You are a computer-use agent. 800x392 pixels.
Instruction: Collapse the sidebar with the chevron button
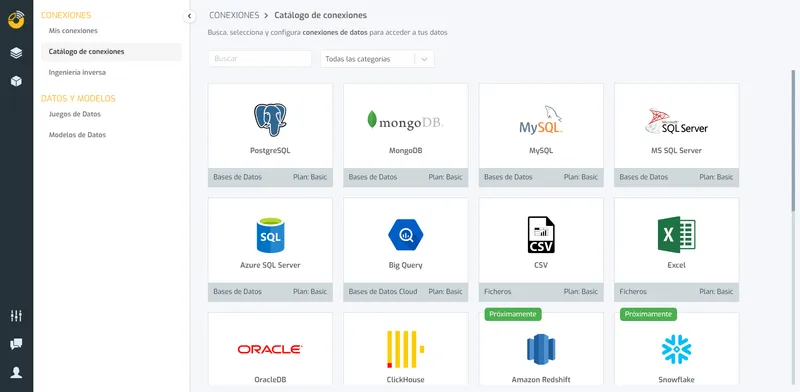189,16
